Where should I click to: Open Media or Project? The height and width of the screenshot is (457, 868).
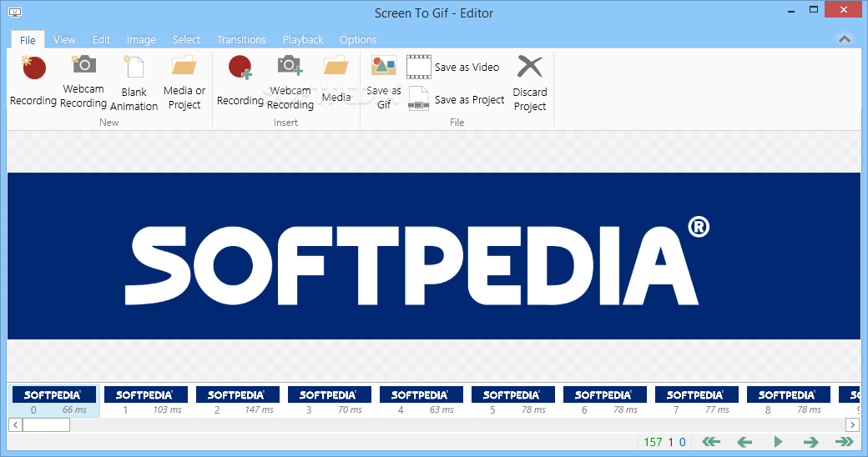coord(184,83)
